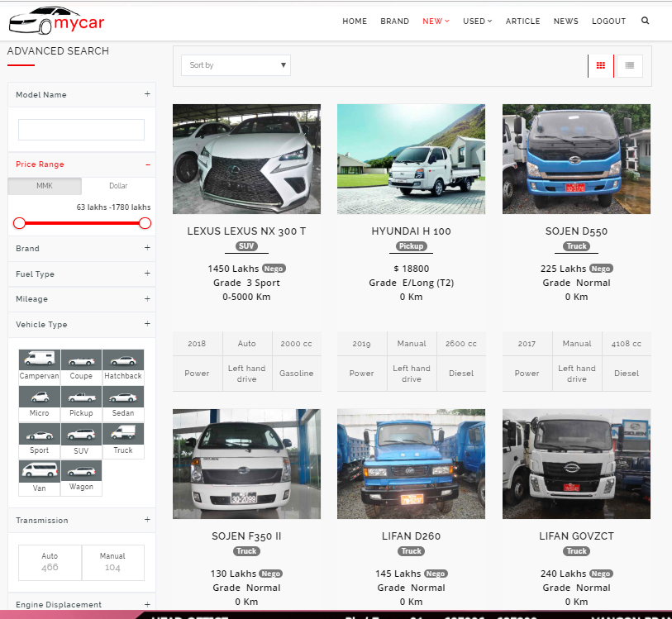Image resolution: width=672 pixels, height=619 pixels.
Task: Expand the Mileage filter section
Action: (82, 299)
